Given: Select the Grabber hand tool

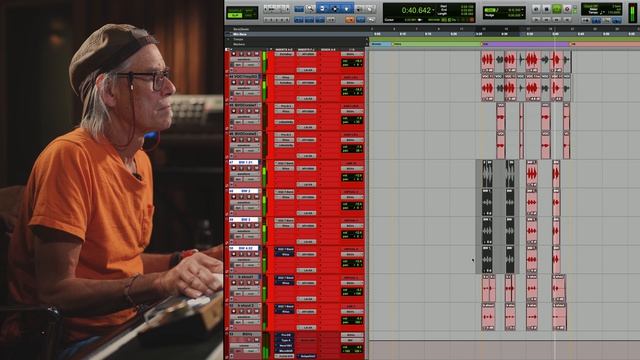Looking at the screenshot, I should (x=346, y=9).
